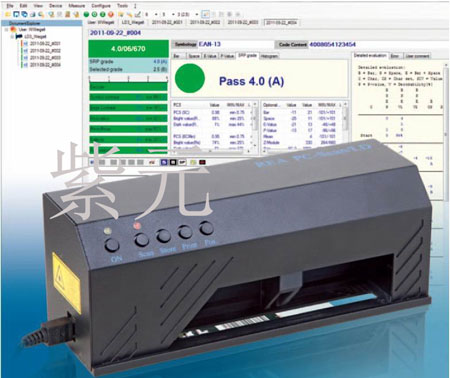450x378 pixels.
Task: Select 2011-09-22_#003 in Document Explorer
Action: click(45, 58)
